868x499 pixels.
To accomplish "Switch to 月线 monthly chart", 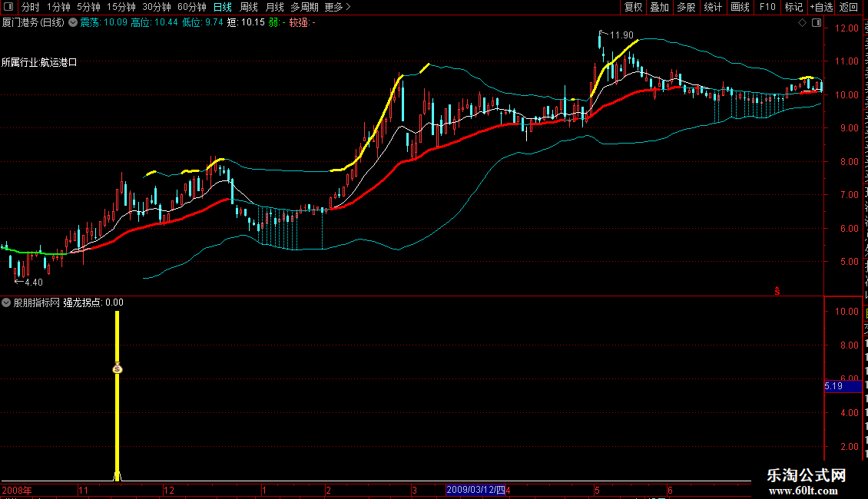I will point(274,7).
